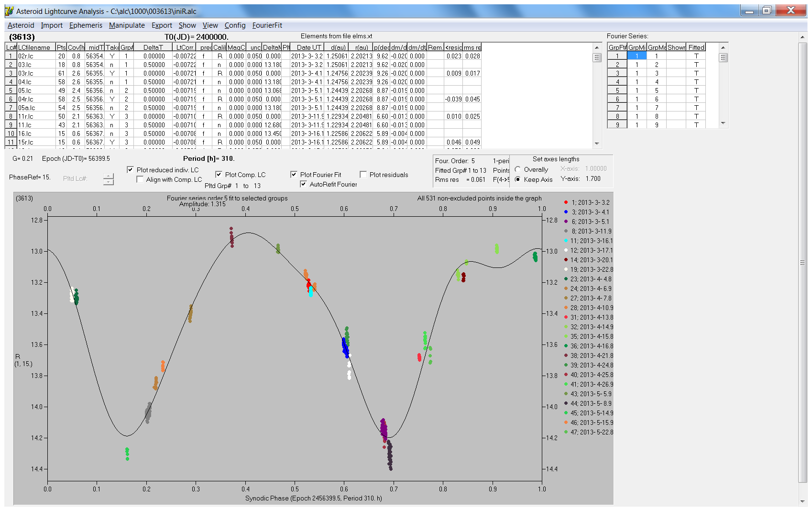Screen dimensions: 812x511
Task: Open the FourierFit menu
Action: pos(267,25)
